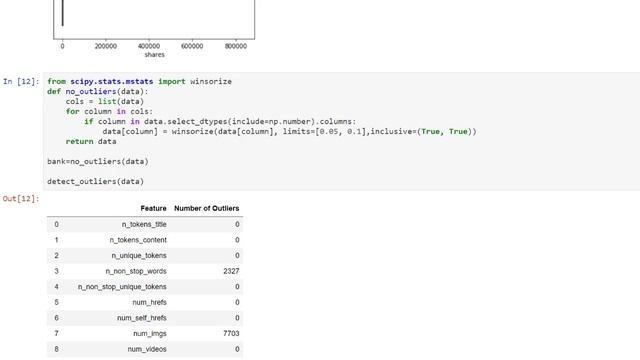Click the outlier count 2327
The width and height of the screenshot is (640, 360).
click(231, 271)
